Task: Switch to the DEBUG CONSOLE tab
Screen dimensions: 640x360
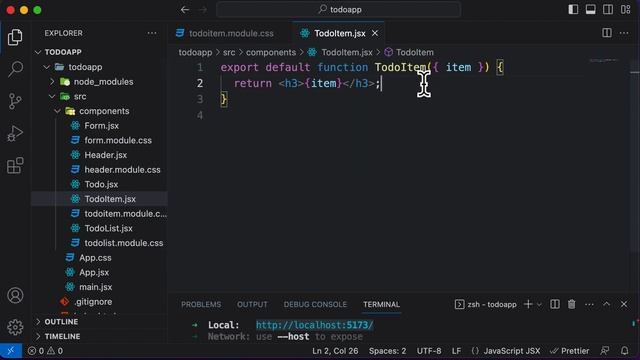Action: [315, 304]
